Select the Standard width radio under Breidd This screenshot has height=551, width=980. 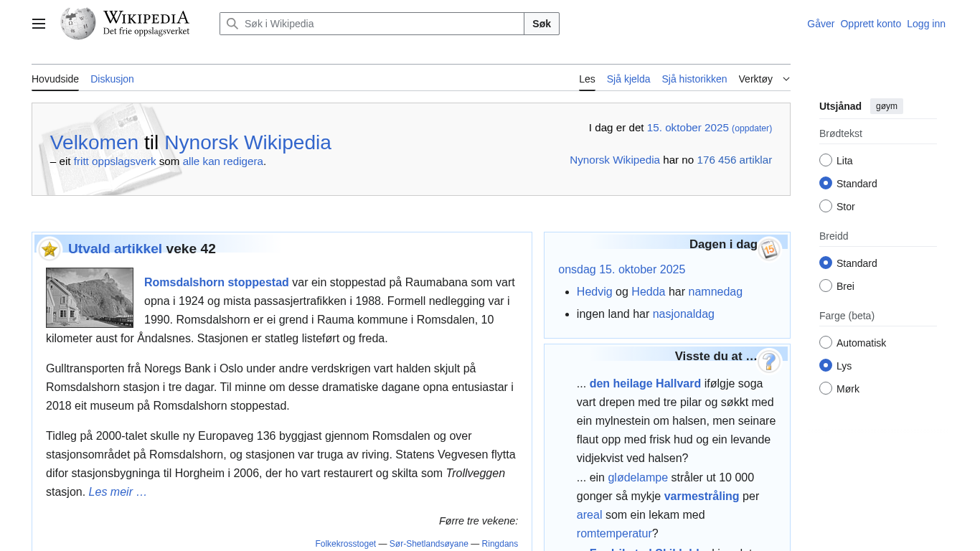tap(826, 263)
